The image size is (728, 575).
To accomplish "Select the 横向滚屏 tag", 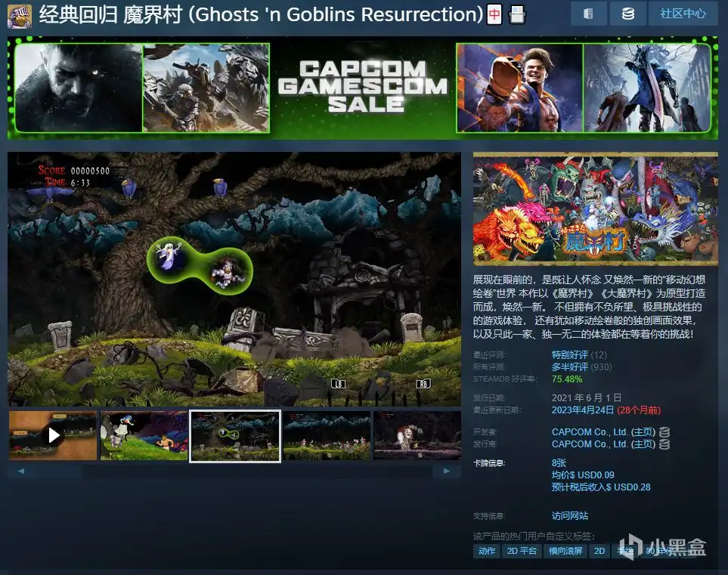I will [x=565, y=551].
